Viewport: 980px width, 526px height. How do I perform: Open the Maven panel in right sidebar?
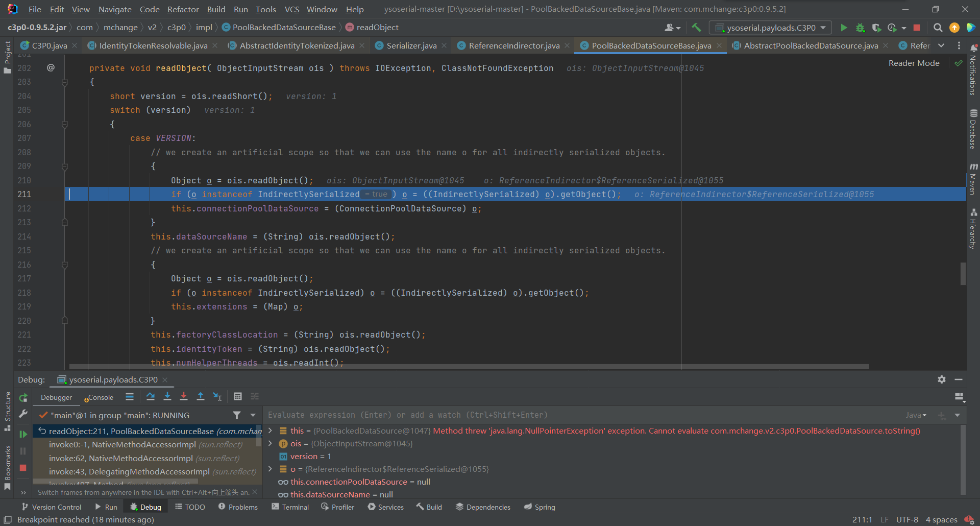click(973, 179)
